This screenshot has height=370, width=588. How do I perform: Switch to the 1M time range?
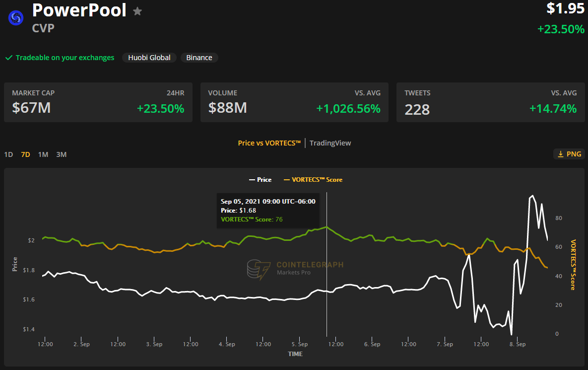(43, 154)
